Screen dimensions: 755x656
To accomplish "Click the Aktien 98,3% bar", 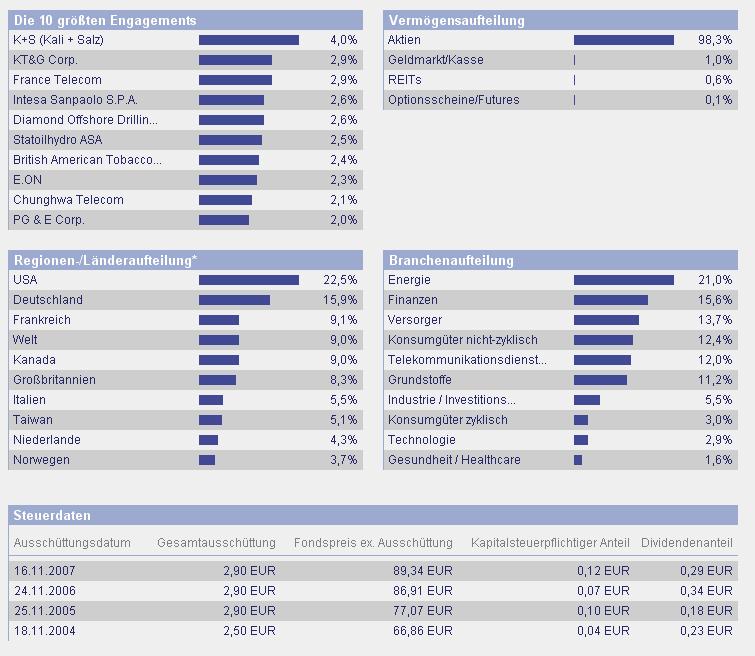I will point(624,40).
